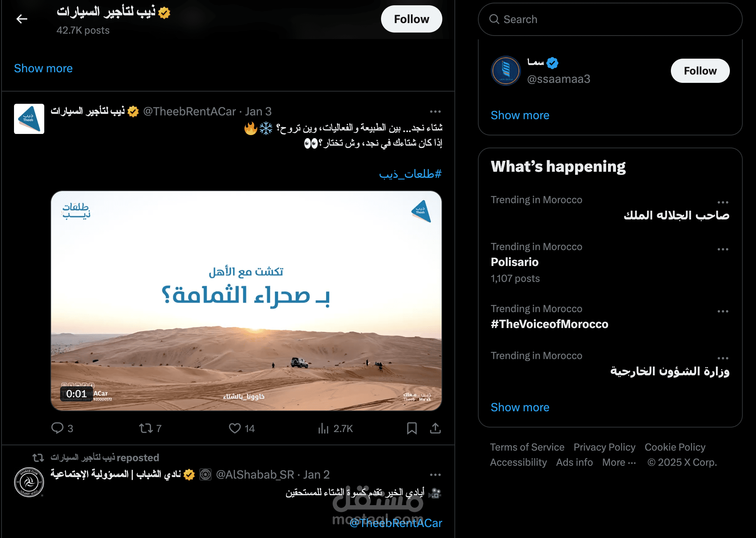Open more options for AlShabab_SR post

(x=436, y=475)
